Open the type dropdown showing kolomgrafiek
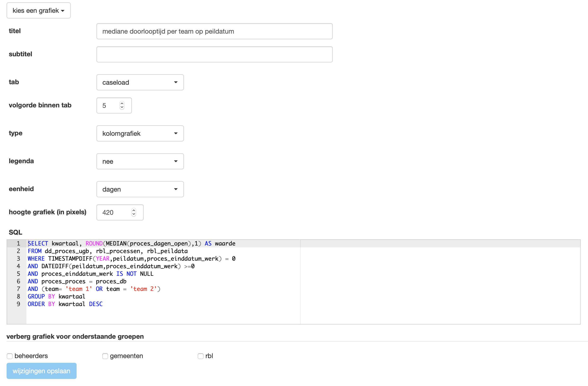The image size is (588, 386). [x=140, y=134]
